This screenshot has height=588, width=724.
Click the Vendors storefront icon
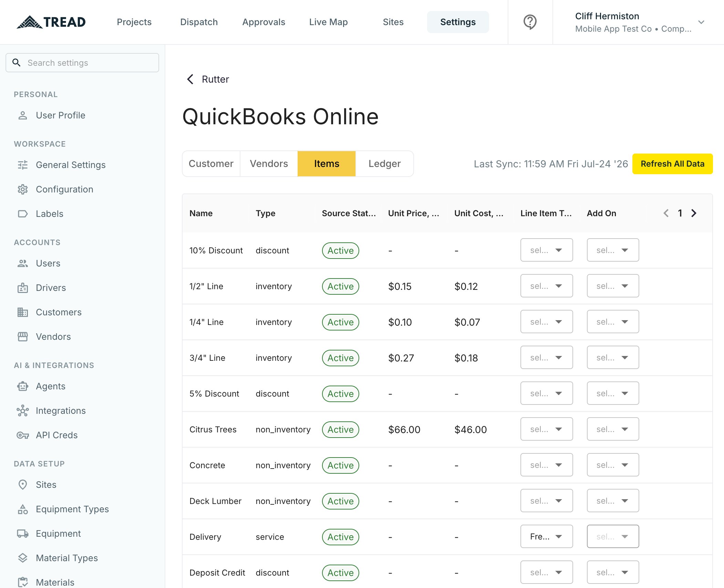(23, 337)
